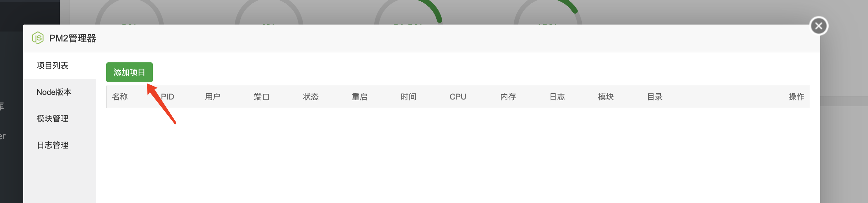Click the 名称 column header

120,97
